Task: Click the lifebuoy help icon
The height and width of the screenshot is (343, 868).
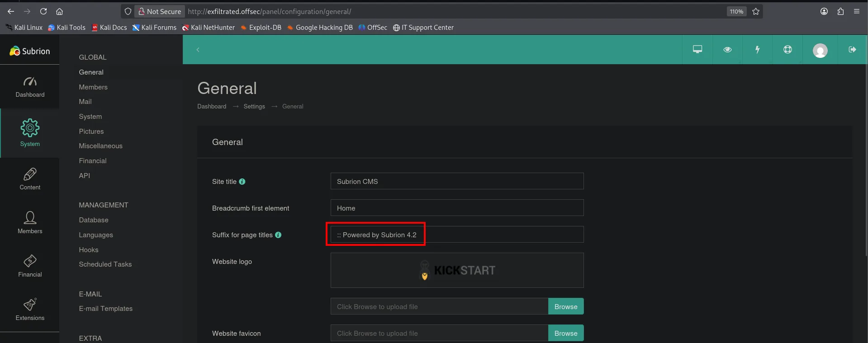Action: (787, 49)
